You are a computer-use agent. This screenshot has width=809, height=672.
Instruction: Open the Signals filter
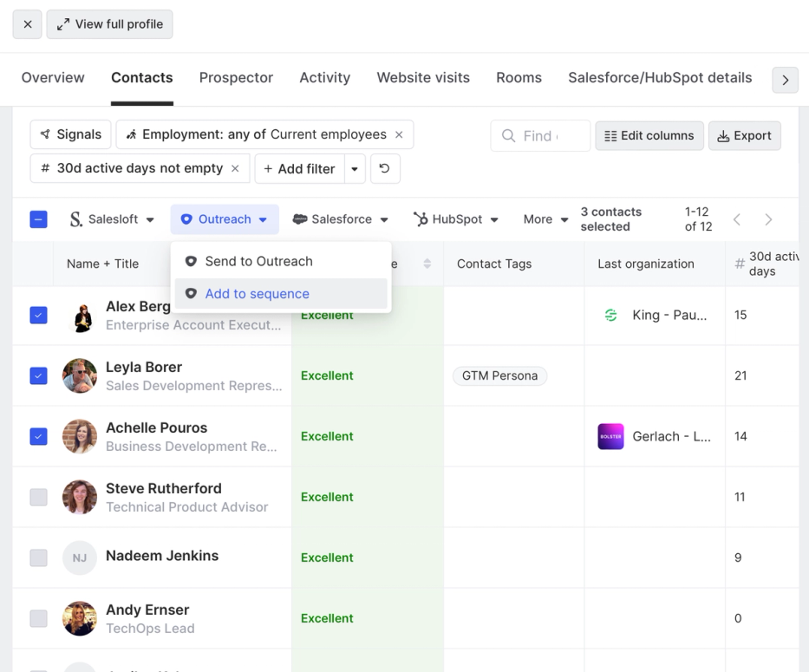pyautogui.click(x=71, y=134)
